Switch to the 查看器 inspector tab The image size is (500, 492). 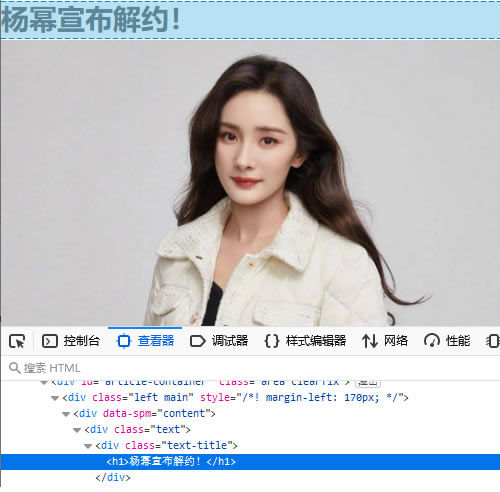(145, 341)
